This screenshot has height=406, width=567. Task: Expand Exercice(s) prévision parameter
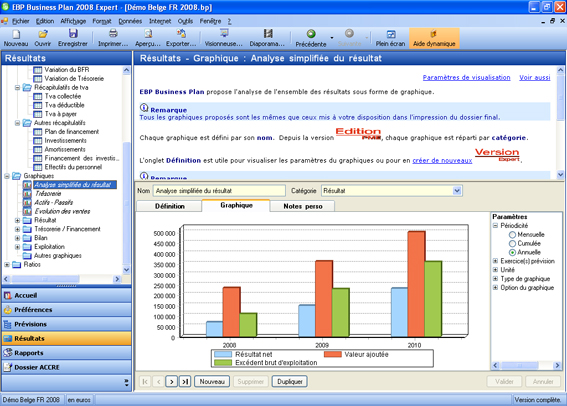click(495, 261)
